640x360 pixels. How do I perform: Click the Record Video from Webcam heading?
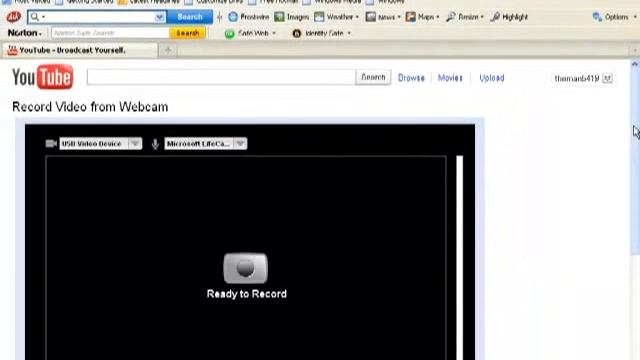tap(90, 107)
